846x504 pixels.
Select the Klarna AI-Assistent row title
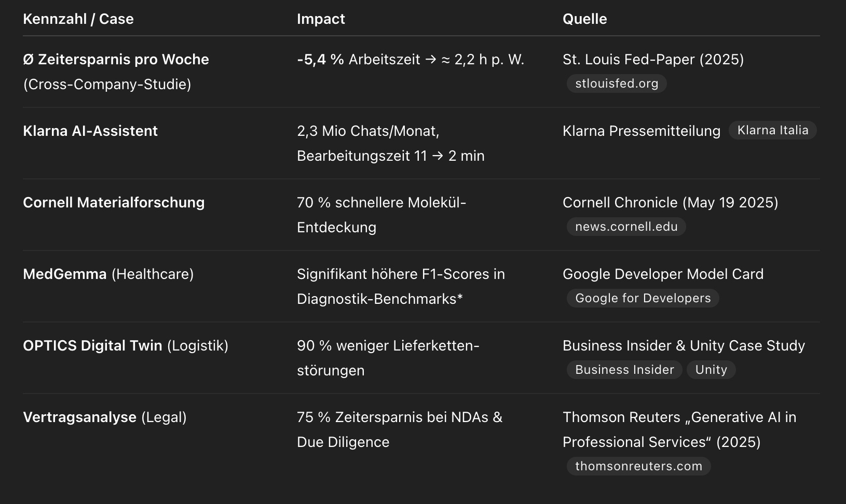tap(90, 131)
